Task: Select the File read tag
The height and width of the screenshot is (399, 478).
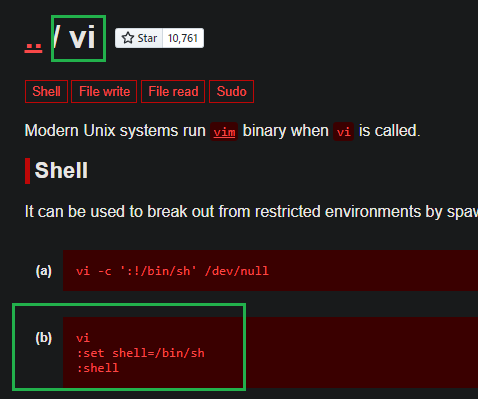Action: tap(173, 91)
